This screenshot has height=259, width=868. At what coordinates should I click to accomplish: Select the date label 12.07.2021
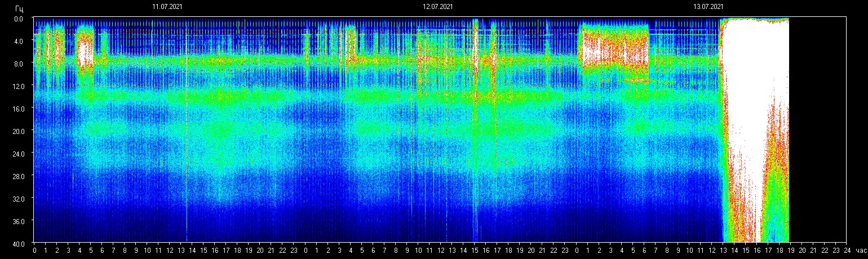(438, 7)
